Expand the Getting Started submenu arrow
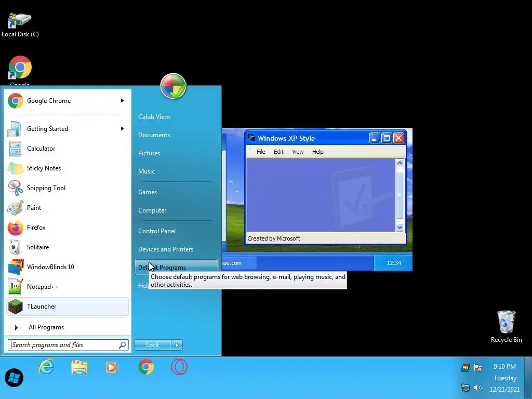The width and height of the screenshot is (532, 399). click(x=122, y=129)
